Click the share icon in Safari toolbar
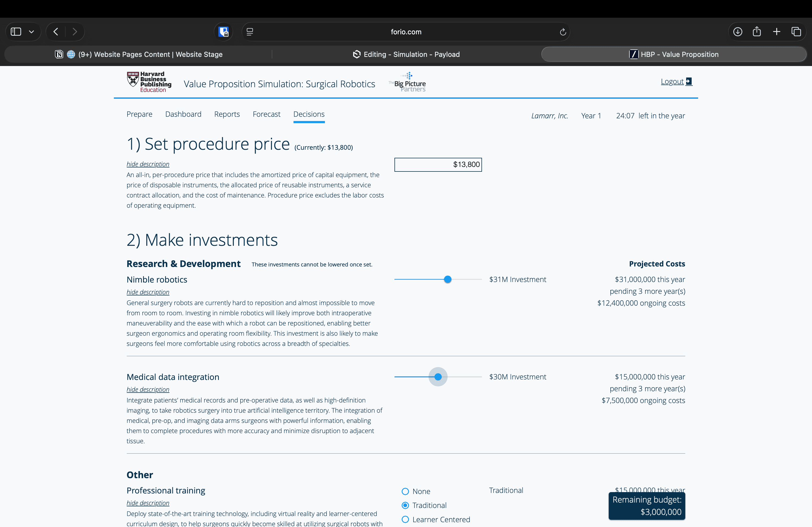812x527 pixels. click(x=757, y=32)
